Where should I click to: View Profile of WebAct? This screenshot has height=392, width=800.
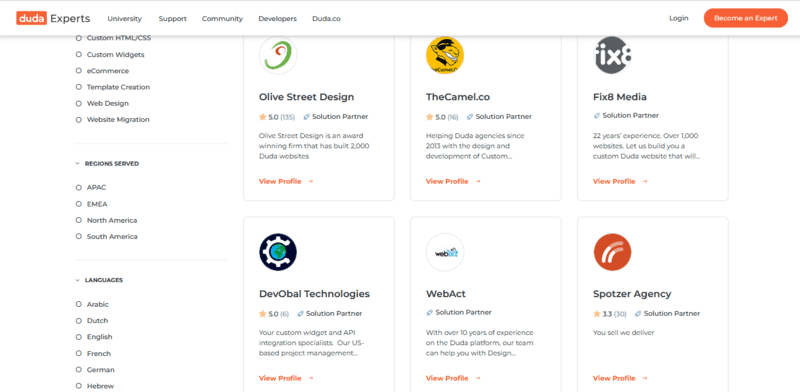(x=453, y=379)
